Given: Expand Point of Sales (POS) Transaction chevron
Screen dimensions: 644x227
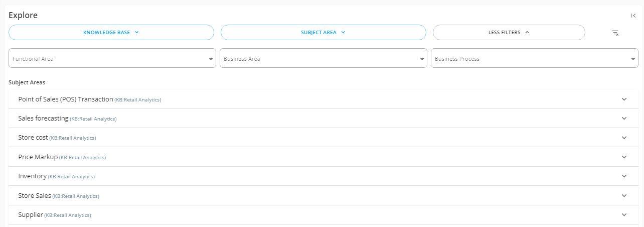Looking at the screenshot, I should click(x=624, y=99).
